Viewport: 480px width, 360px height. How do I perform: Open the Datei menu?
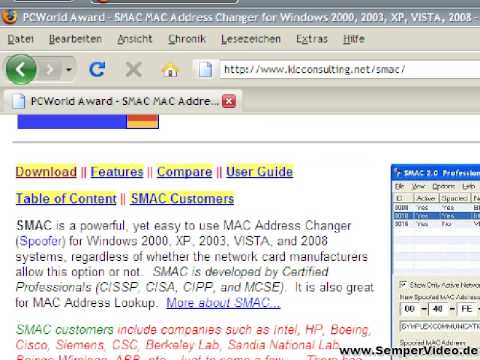pos(21,39)
